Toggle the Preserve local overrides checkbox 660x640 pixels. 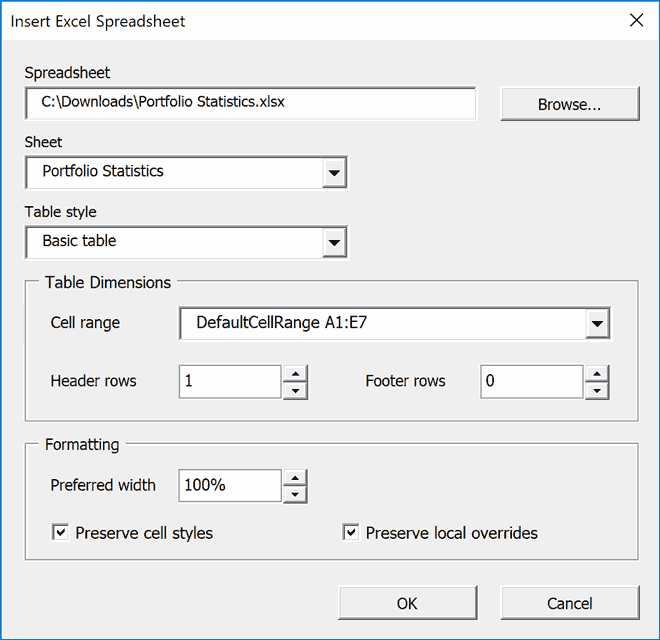click(351, 532)
